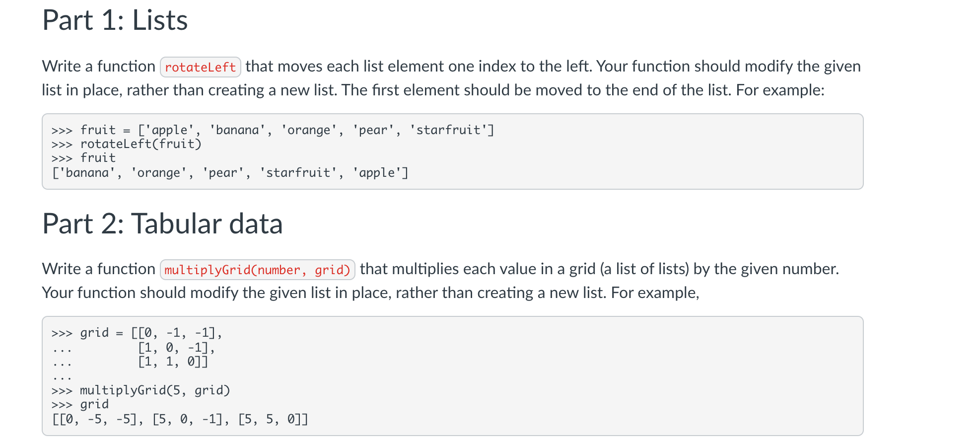Click the 'grid = [[0, -1, -1],' line
Viewport: 980px width, 446px height.
(137, 333)
